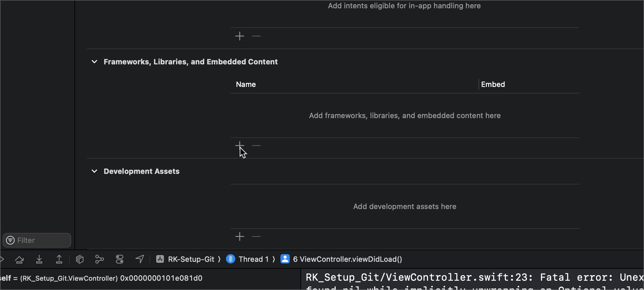
Task: Collapse the Frameworks, Libraries, and Embedded Content section
Action: (x=94, y=62)
